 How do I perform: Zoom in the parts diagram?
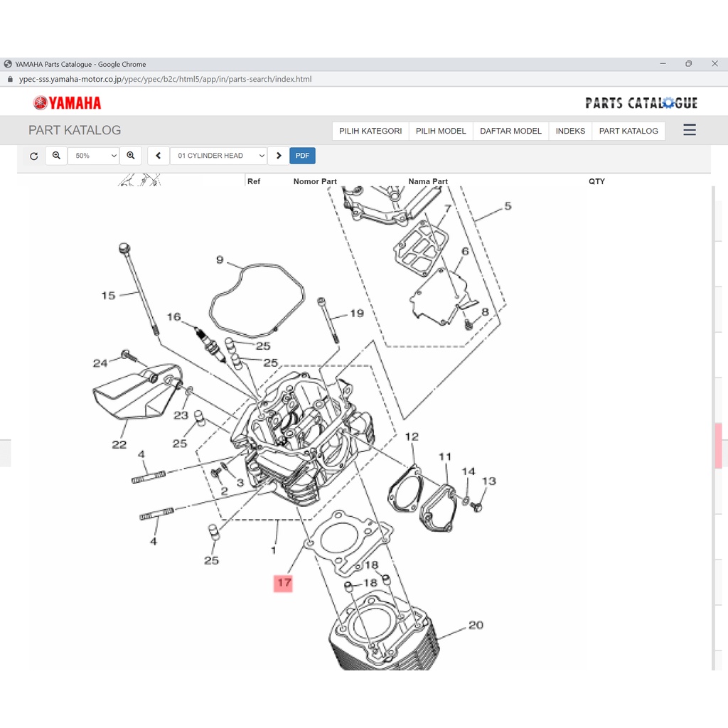click(x=131, y=156)
